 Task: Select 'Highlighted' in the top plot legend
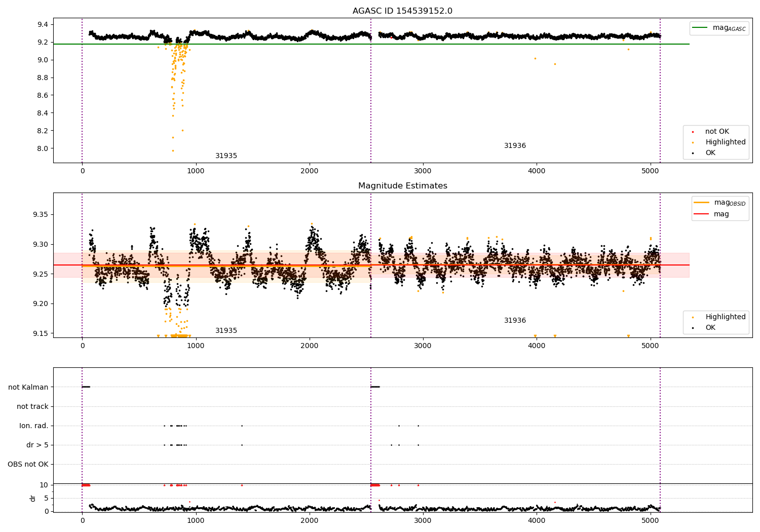(x=726, y=142)
